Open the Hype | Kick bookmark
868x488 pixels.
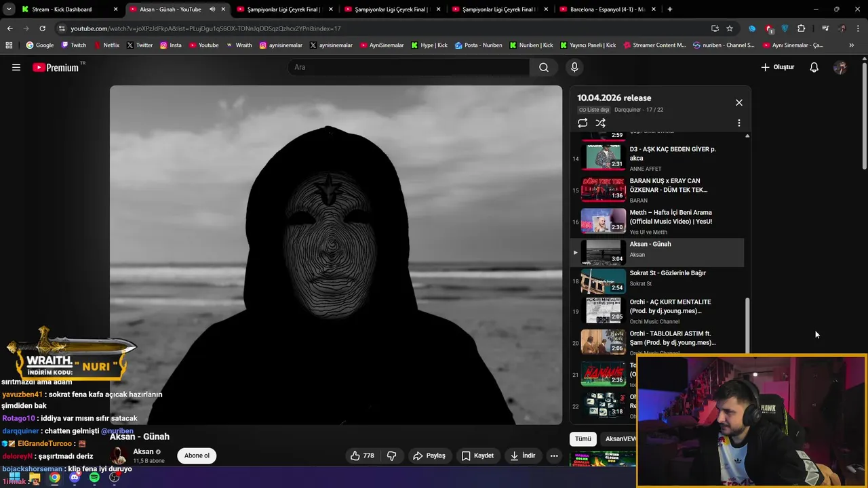[429, 45]
